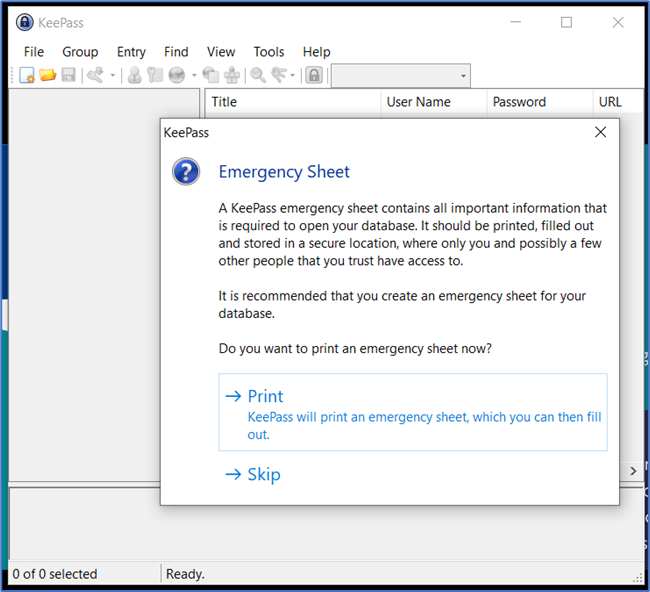Open the quick search combo box
This screenshot has width=650, height=592.
coord(401,75)
